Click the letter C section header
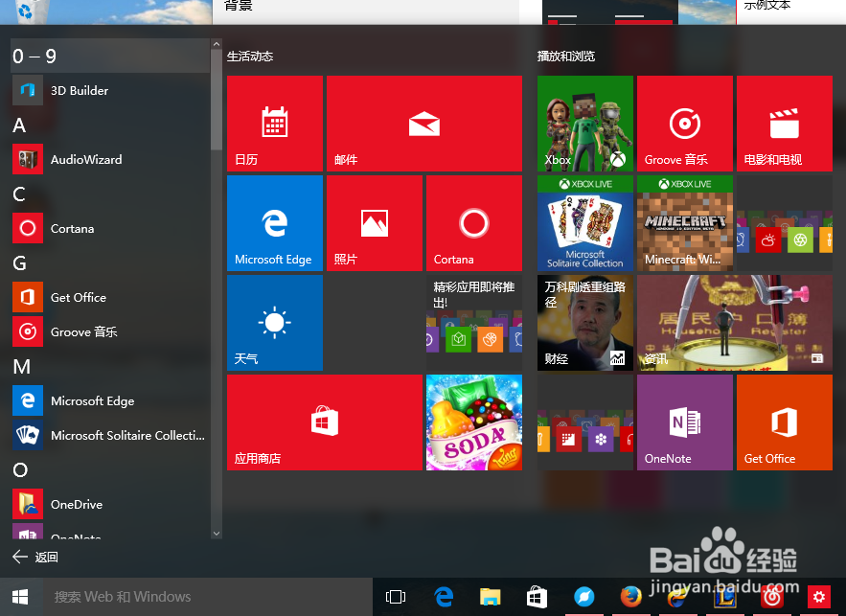The image size is (846, 616). pyautogui.click(x=19, y=194)
